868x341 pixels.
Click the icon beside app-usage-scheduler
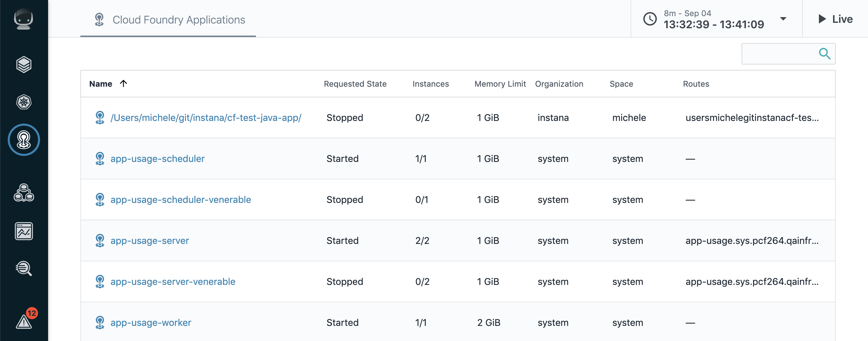coord(100,159)
